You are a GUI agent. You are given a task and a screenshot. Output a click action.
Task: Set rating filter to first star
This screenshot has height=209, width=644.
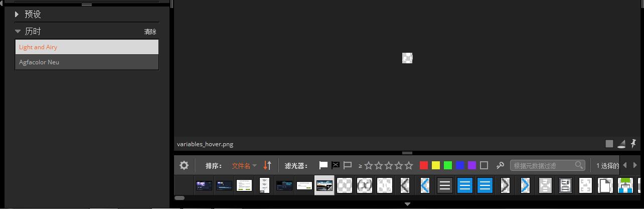(x=369, y=165)
